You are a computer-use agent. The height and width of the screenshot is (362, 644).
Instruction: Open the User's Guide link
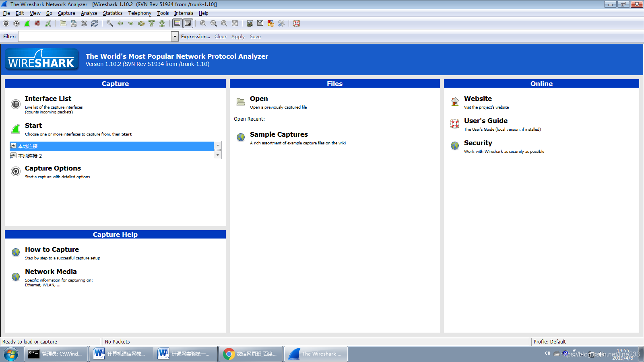tap(486, 121)
